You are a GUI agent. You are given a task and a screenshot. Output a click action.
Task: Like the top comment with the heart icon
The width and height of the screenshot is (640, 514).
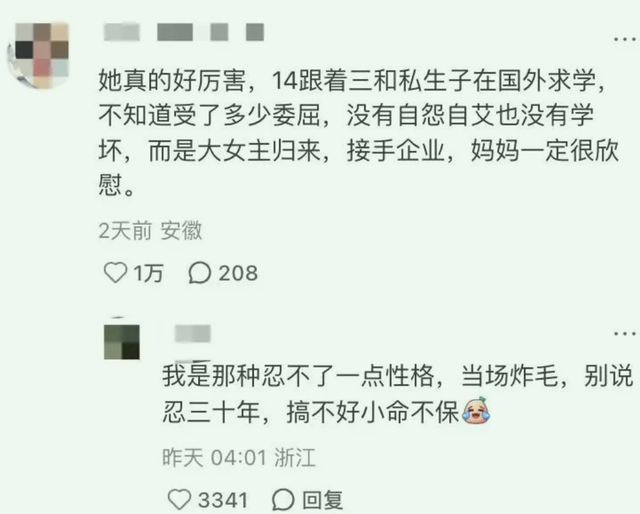pos(116,273)
